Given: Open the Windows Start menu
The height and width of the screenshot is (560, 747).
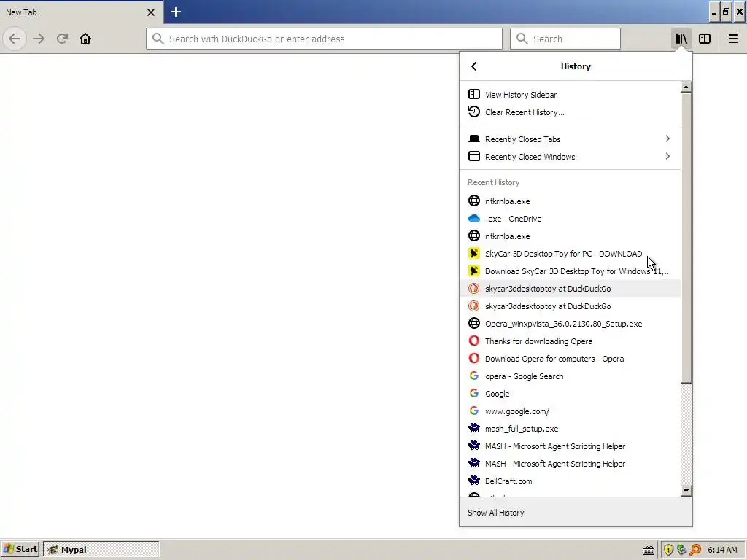Looking at the screenshot, I should pyautogui.click(x=20, y=549).
